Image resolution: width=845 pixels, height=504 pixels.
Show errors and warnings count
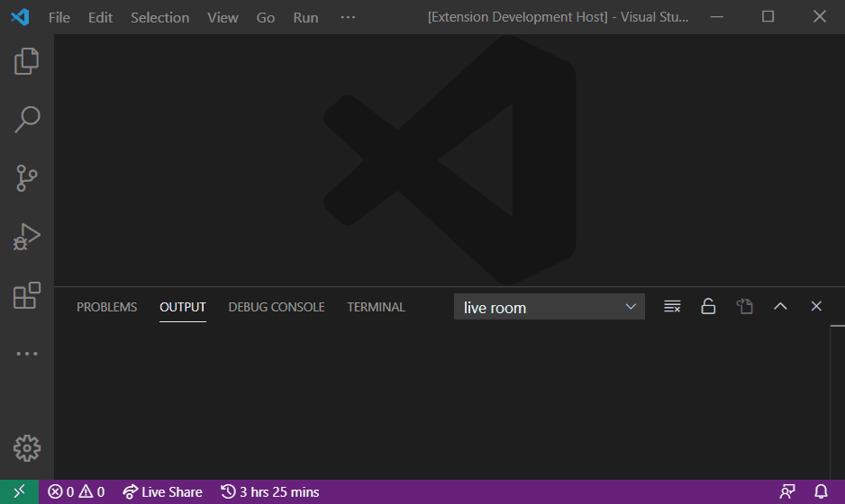coord(76,491)
